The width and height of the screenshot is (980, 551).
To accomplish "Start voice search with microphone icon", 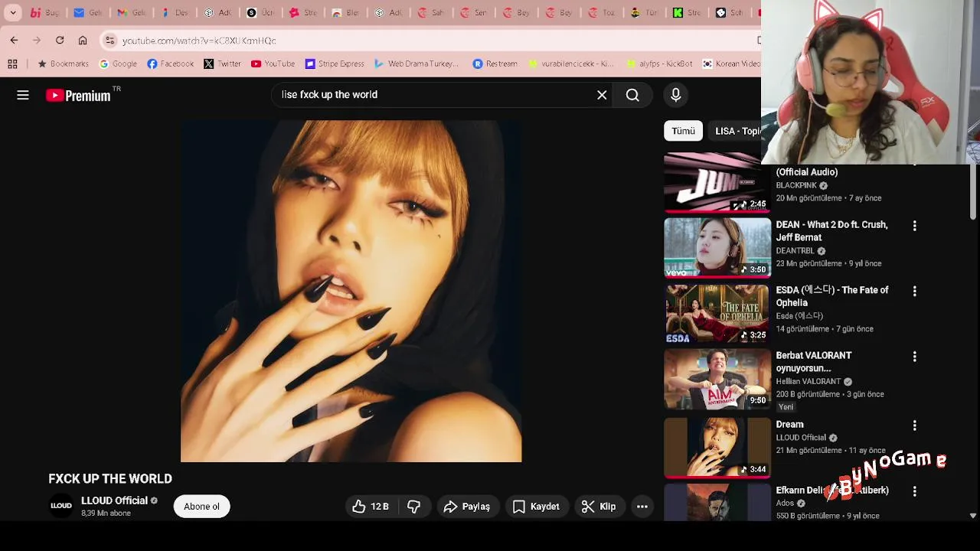I will (675, 95).
